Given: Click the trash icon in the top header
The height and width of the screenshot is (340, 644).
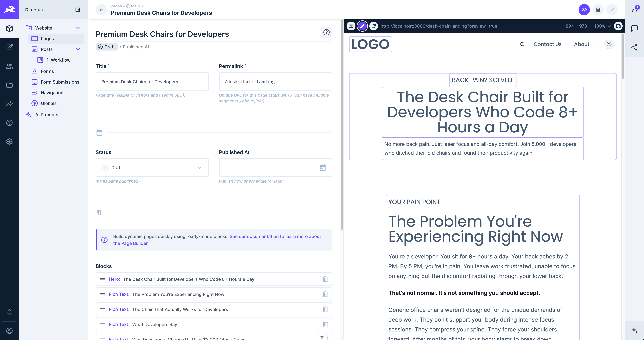Looking at the screenshot, I should (x=598, y=10).
